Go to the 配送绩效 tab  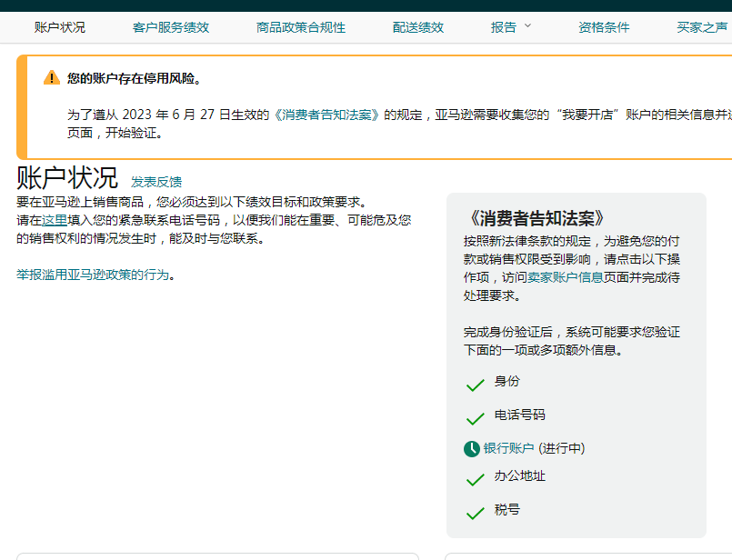(x=418, y=27)
